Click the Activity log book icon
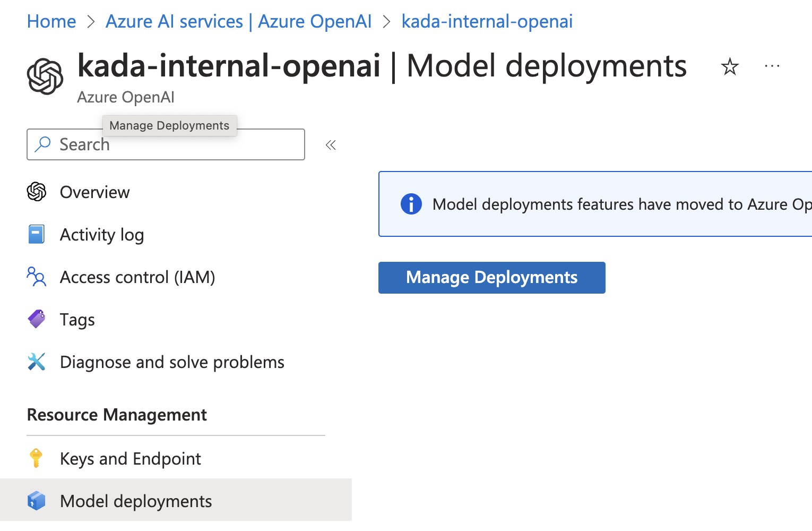The height and width of the screenshot is (531, 812). click(37, 234)
